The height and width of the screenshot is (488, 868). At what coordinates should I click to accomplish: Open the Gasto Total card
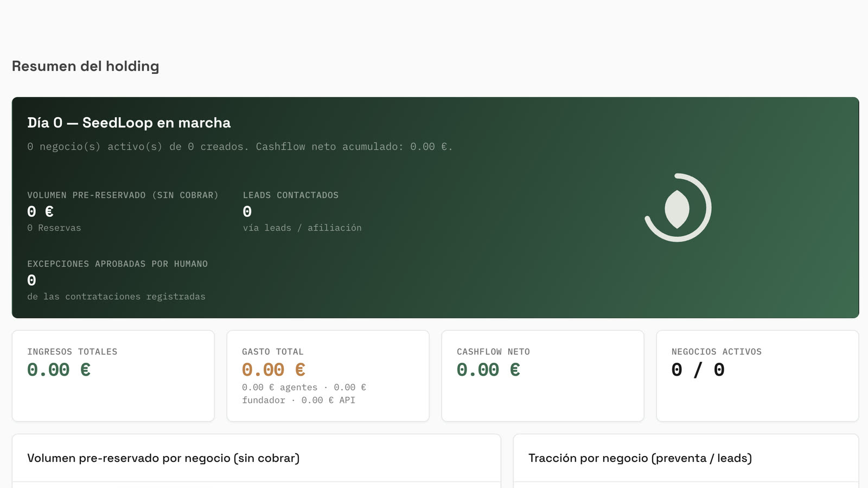tap(328, 376)
